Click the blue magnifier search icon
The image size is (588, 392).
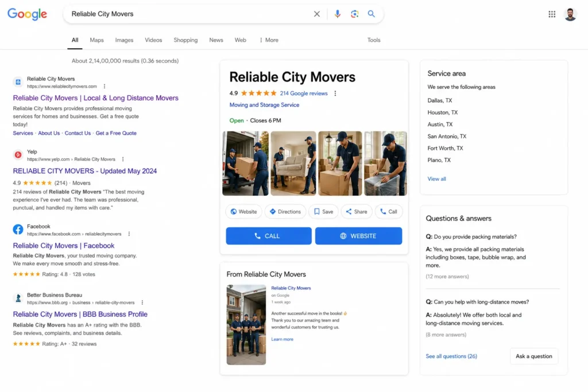[x=372, y=14]
